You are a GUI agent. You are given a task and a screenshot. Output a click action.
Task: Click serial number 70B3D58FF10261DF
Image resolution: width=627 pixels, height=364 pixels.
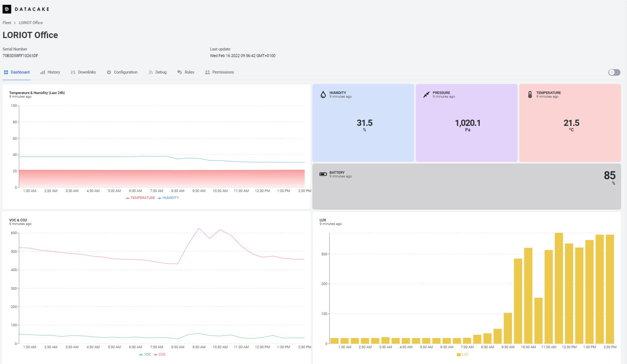21,56
